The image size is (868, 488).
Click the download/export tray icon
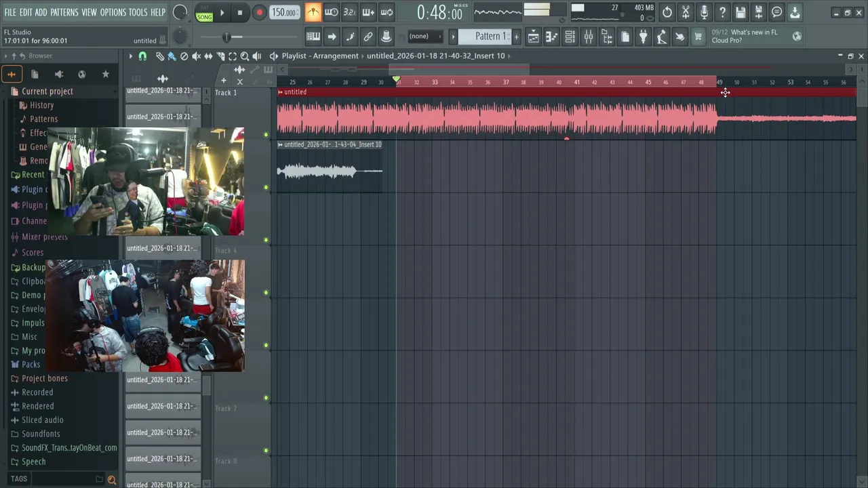point(795,12)
